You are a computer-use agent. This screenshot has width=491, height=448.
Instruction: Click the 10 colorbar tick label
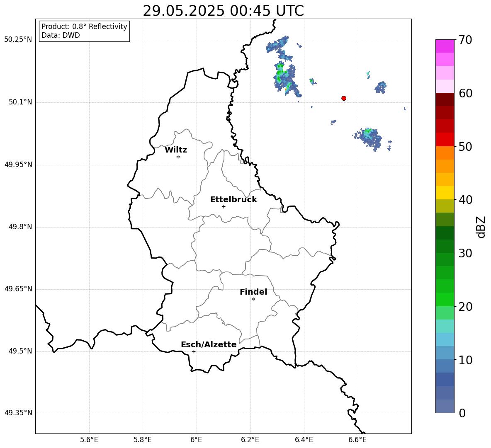point(466,360)
